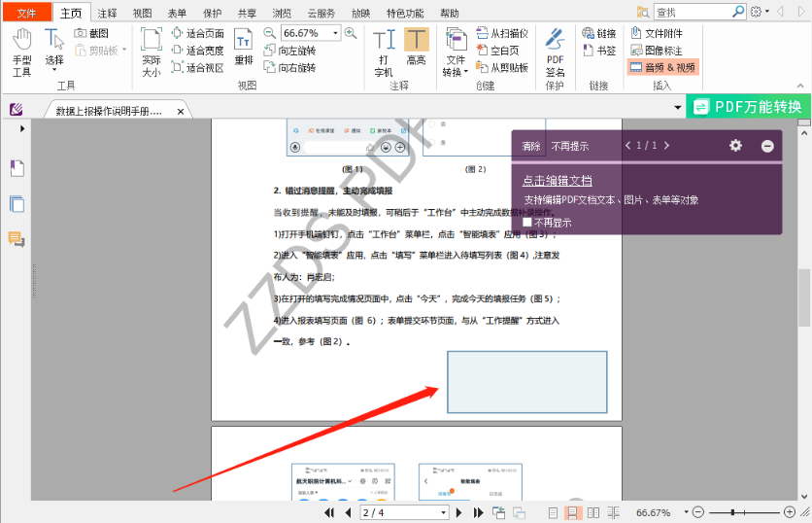Take a snapshot with 截图
The height and width of the screenshot is (523, 812).
pyautogui.click(x=91, y=33)
